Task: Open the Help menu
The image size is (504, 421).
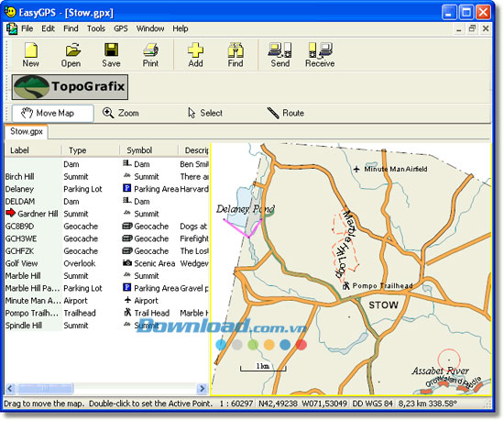Action: click(x=181, y=28)
